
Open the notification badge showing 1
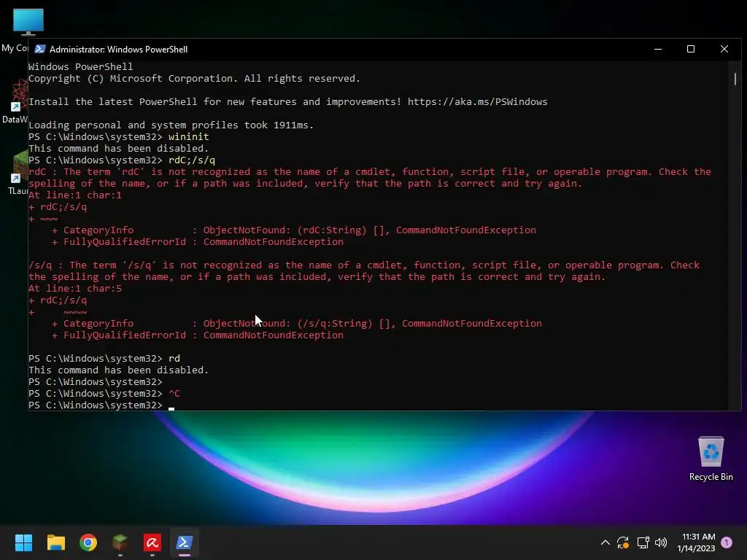click(x=727, y=542)
